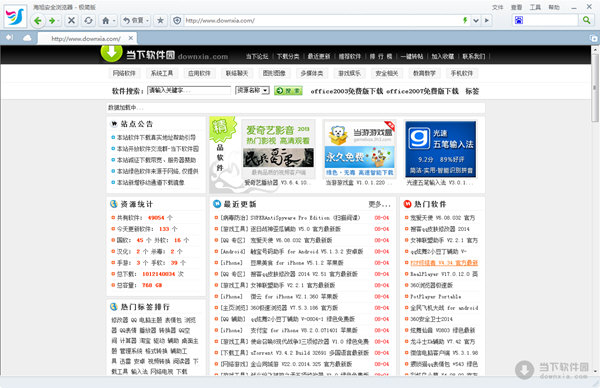Click 最近更新 in the top site navigation
This screenshot has height=388, width=600.
pos(319,56)
